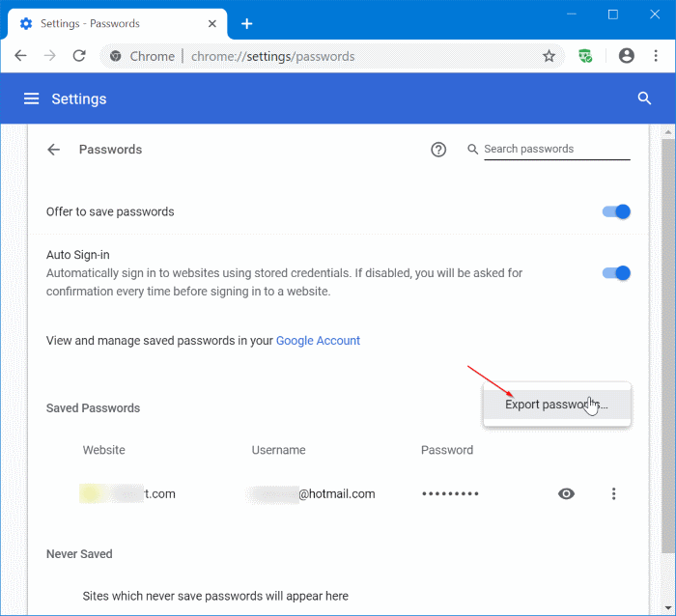The width and height of the screenshot is (676, 616).
Task: Click the t.com website entry
Action: coord(127,494)
